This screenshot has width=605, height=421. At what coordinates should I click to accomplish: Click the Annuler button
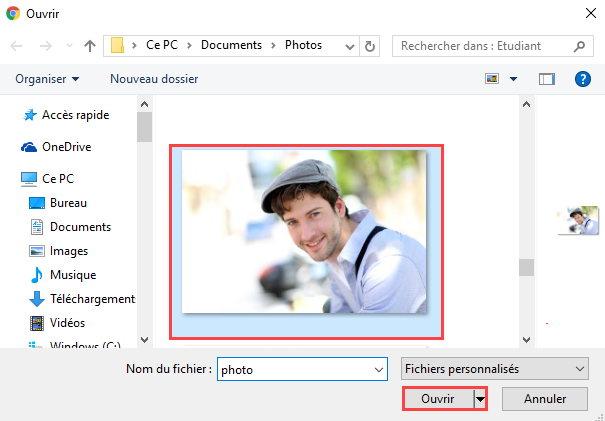click(545, 399)
